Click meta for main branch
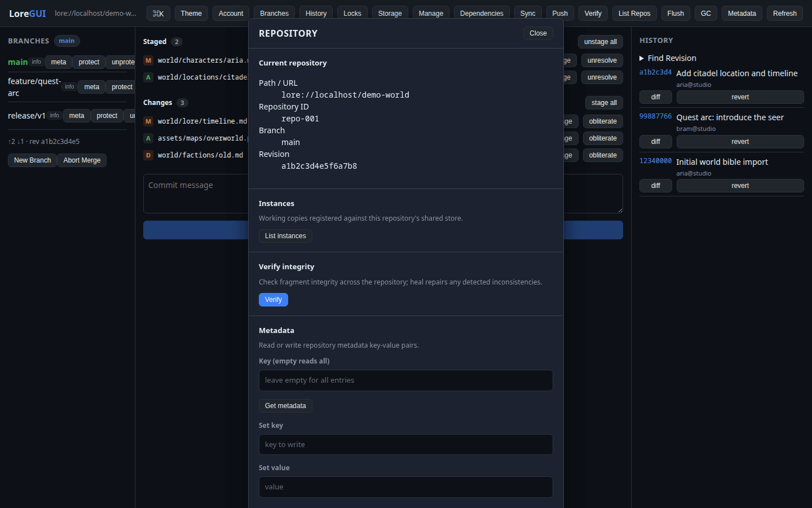The width and height of the screenshot is (812, 508). pos(59,62)
